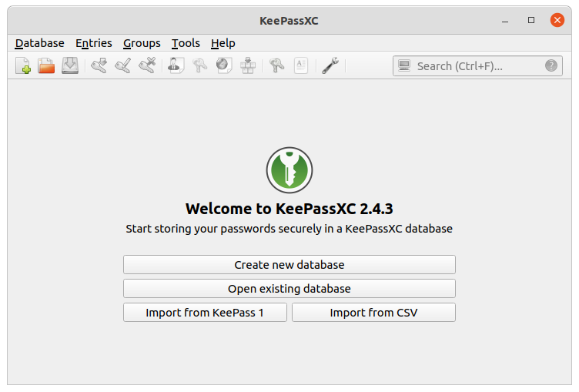Open Settings with the wrench icon
Screen dimensions: 579x392
click(330, 66)
